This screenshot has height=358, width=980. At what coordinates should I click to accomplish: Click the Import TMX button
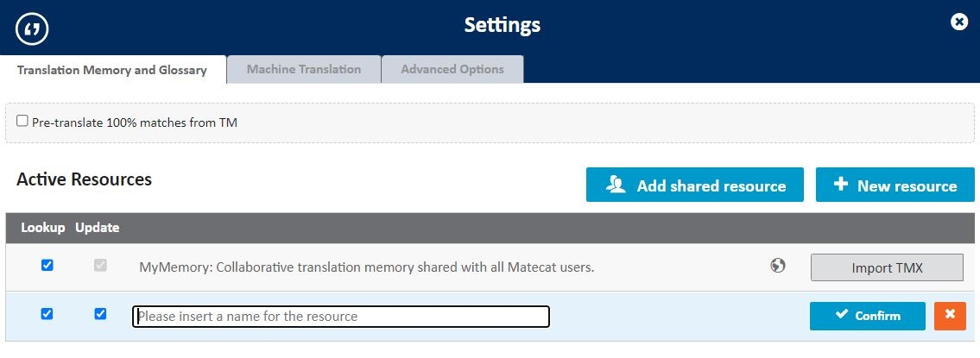[887, 267]
